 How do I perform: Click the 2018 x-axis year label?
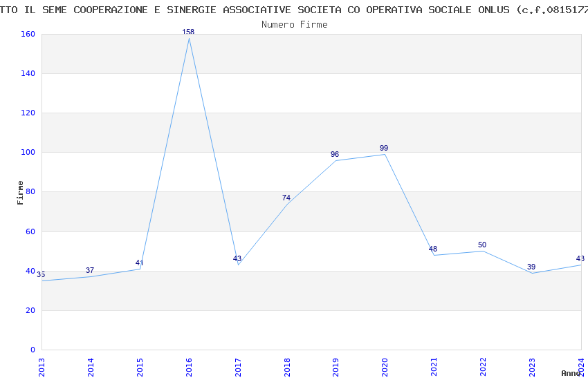(287, 368)
